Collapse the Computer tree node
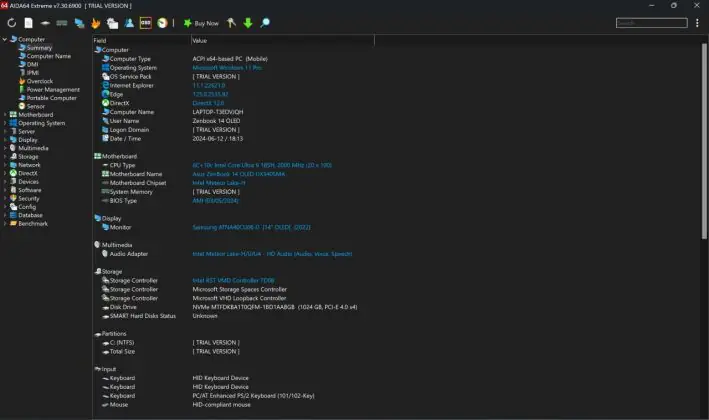Screen dimensions: 709x420 [x=5, y=39]
